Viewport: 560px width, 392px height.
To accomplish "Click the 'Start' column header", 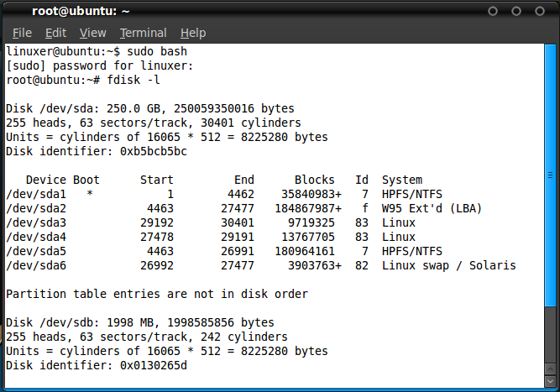I will 157,180.
